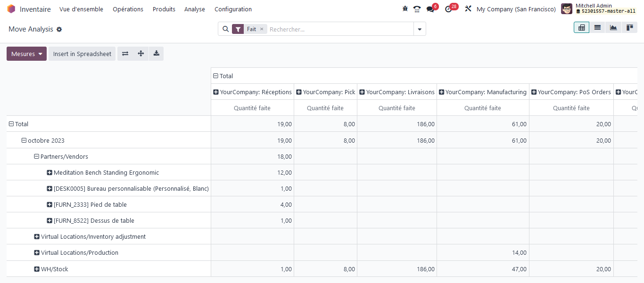Open the search options dropdown arrow
The image size is (644, 283).
tap(419, 29)
